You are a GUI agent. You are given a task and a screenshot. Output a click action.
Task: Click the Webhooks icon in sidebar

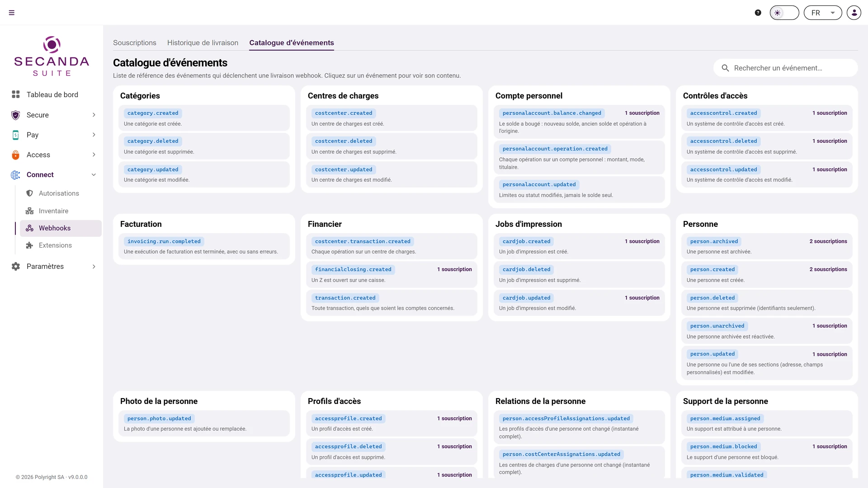point(30,228)
